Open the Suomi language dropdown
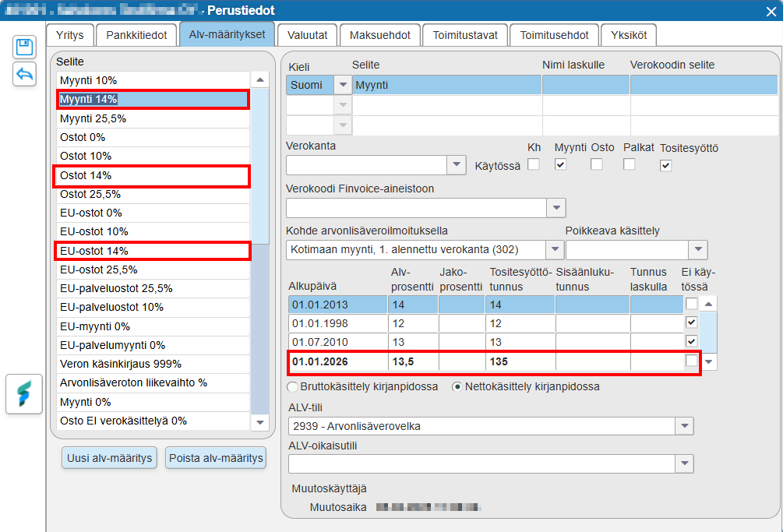 point(343,85)
